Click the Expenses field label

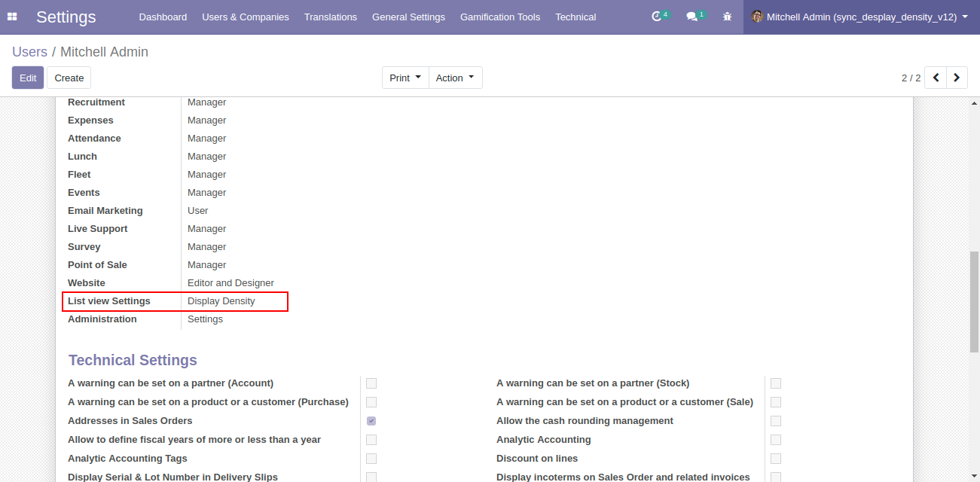(x=90, y=120)
